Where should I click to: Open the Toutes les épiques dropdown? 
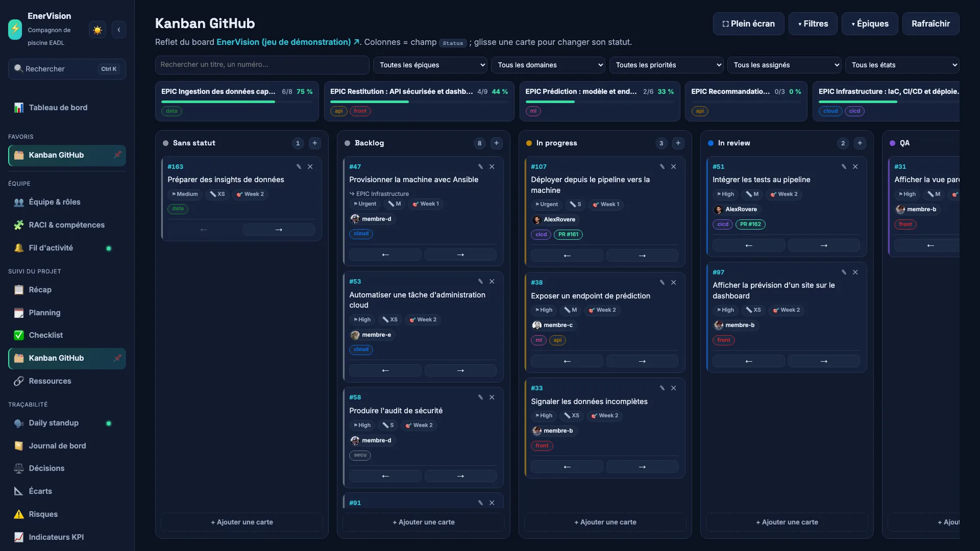click(430, 65)
